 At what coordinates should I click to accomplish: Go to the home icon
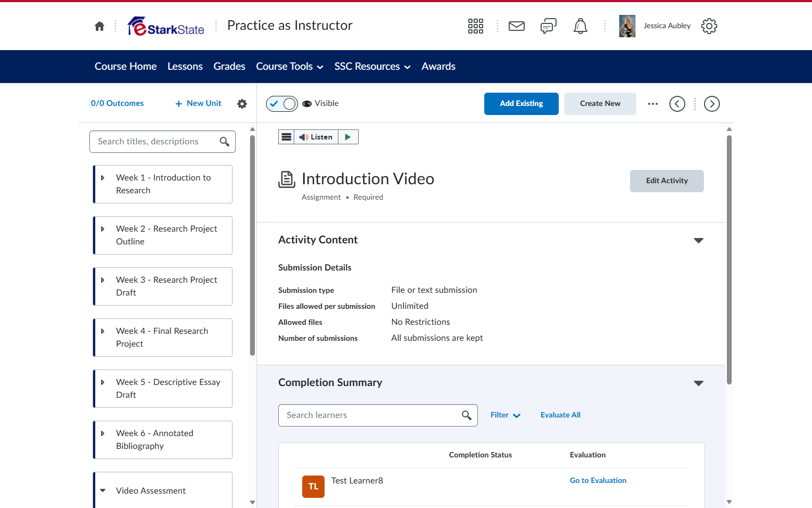100,26
